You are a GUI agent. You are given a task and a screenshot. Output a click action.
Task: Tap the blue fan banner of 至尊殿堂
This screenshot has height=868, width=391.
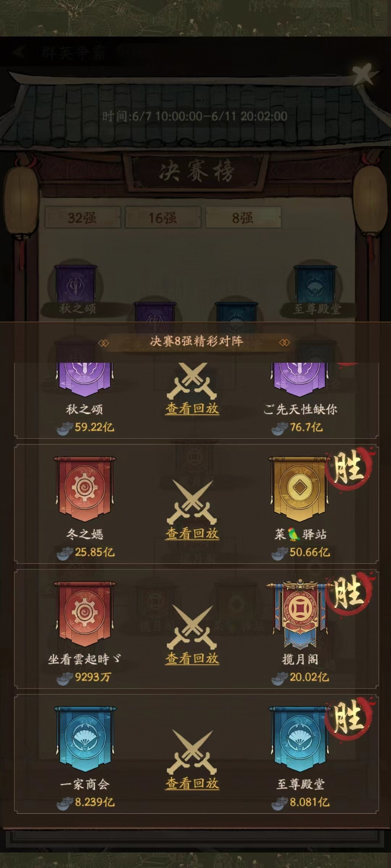[x=300, y=739]
